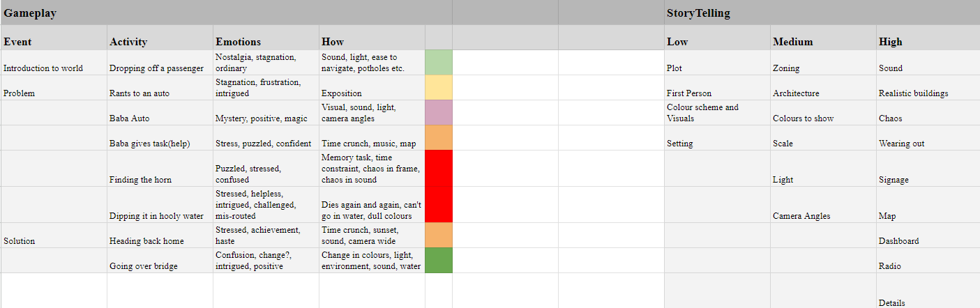Screen dimensions: 980x308
Task: Select the dark green cell in bridge row
Action: tap(439, 260)
